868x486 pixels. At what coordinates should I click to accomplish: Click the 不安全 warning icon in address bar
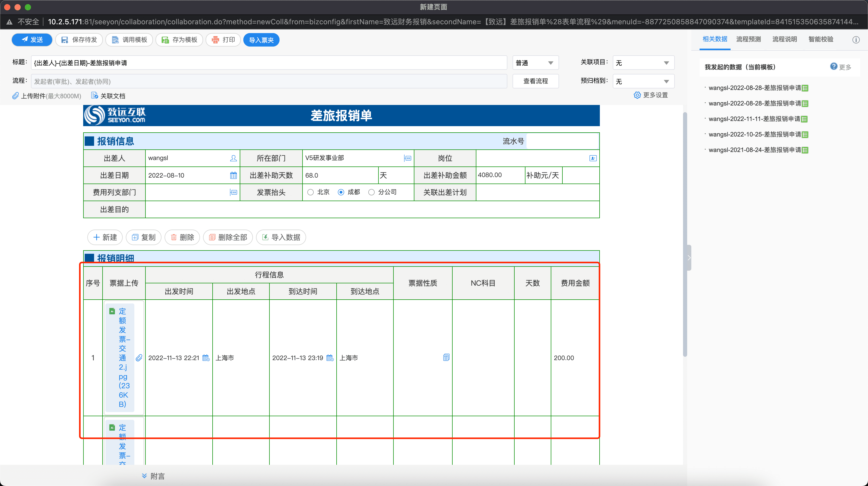tap(10, 22)
